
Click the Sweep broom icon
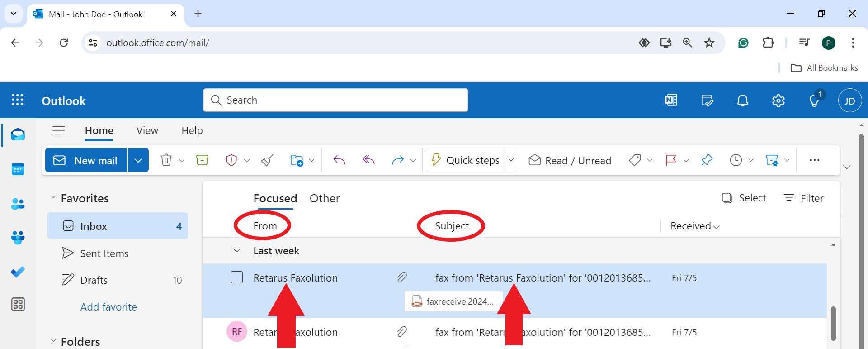click(267, 160)
